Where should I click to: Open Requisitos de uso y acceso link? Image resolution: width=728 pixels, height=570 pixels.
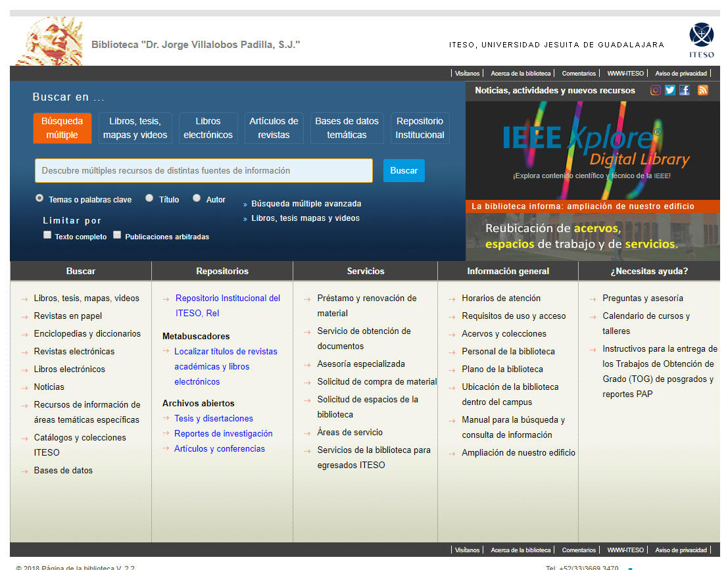514,316
